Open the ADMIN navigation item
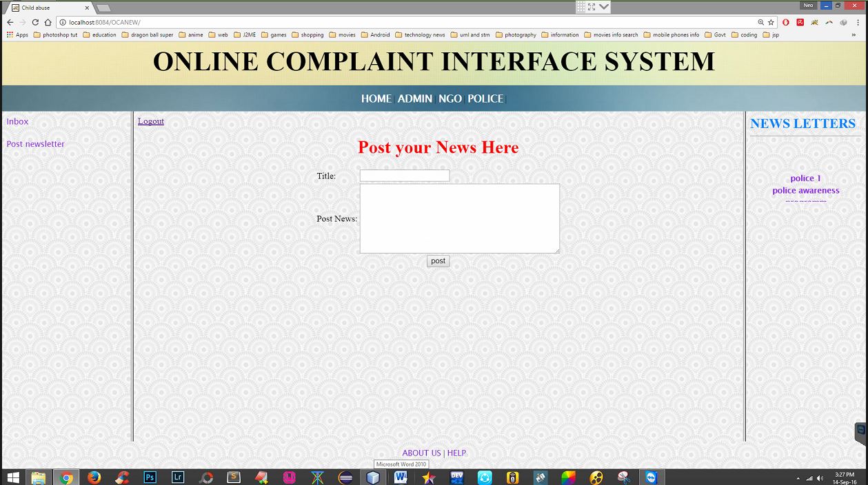This screenshot has width=868, height=485. [x=415, y=99]
